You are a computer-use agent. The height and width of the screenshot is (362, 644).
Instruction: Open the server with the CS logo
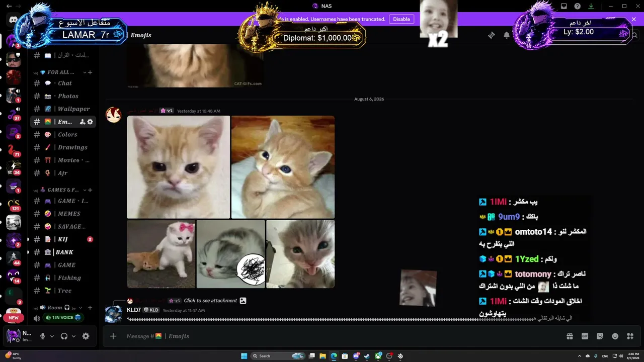[x=14, y=205]
